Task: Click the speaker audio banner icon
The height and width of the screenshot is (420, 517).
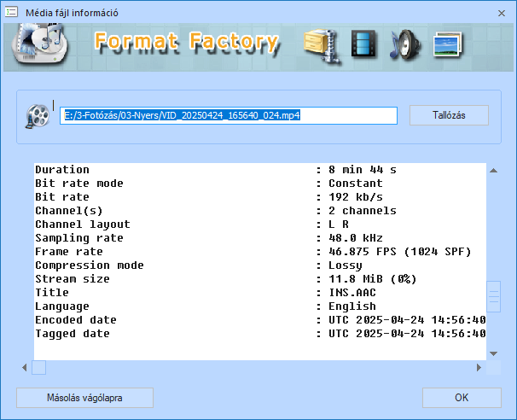Action: coord(404,45)
